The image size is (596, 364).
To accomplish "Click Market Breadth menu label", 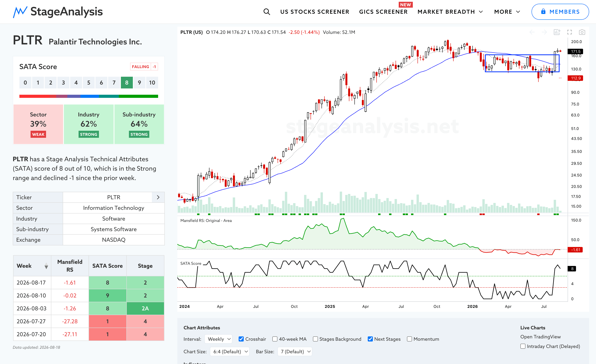I will 446,12.
